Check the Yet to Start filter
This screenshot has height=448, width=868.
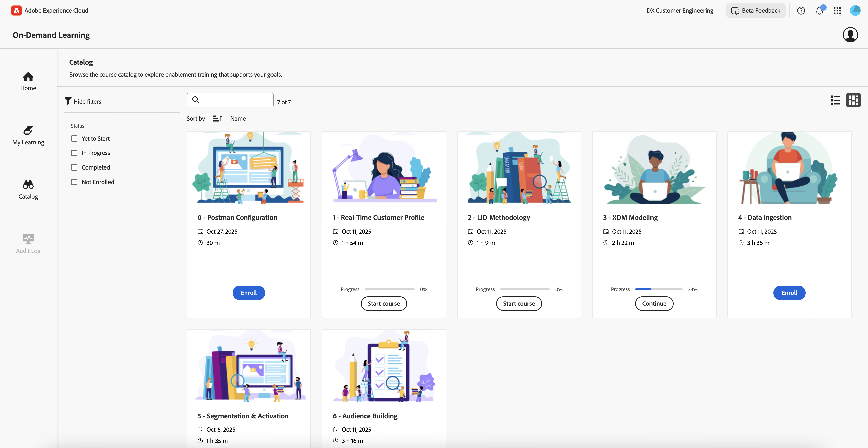point(74,138)
